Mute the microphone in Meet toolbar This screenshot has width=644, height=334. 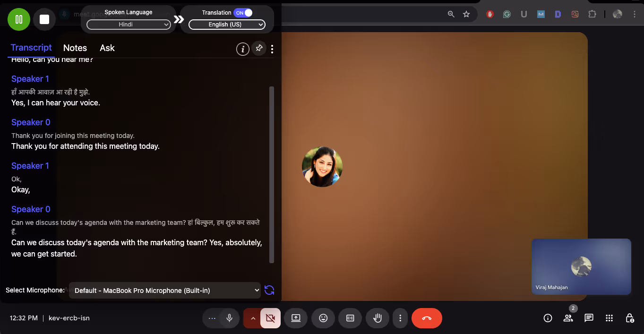[230, 318]
